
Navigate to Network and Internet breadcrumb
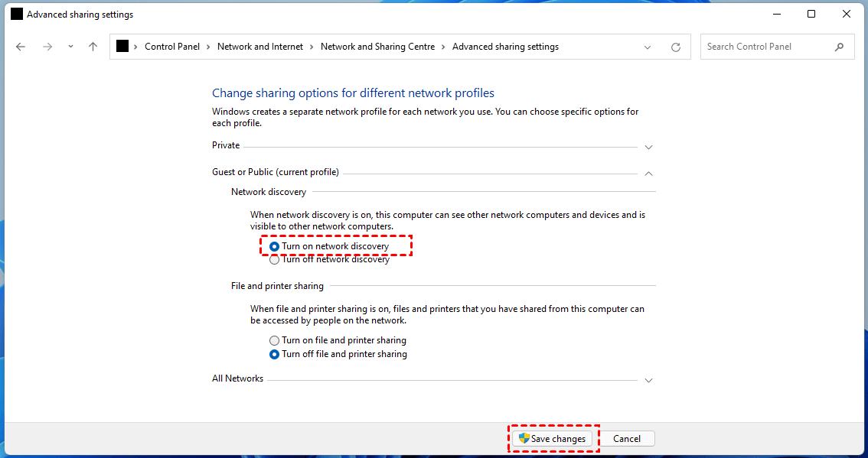260,47
